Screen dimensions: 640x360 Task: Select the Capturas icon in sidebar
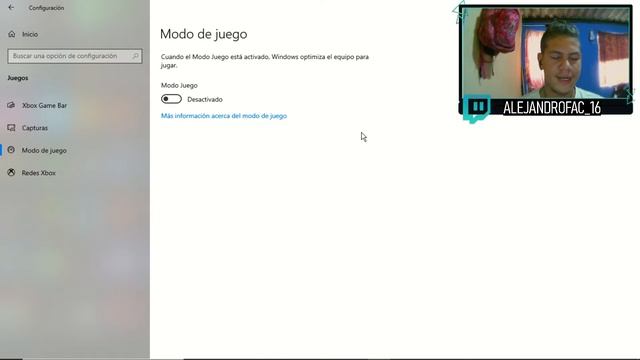click(11, 128)
